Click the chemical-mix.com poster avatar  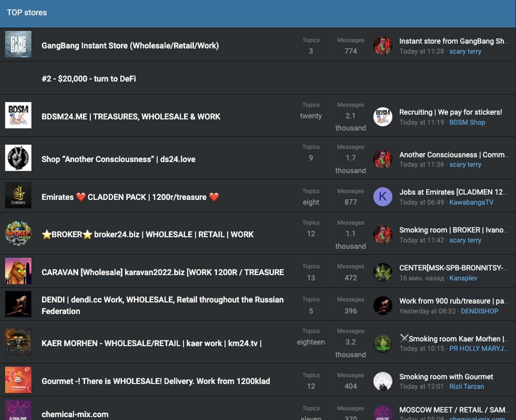point(383,413)
